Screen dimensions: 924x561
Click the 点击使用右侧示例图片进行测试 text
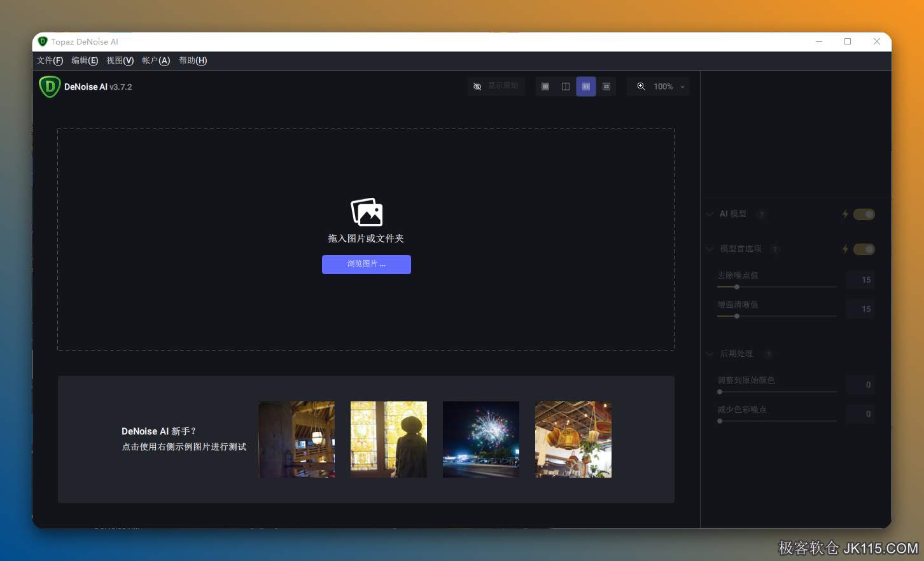pyautogui.click(x=184, y=447)
